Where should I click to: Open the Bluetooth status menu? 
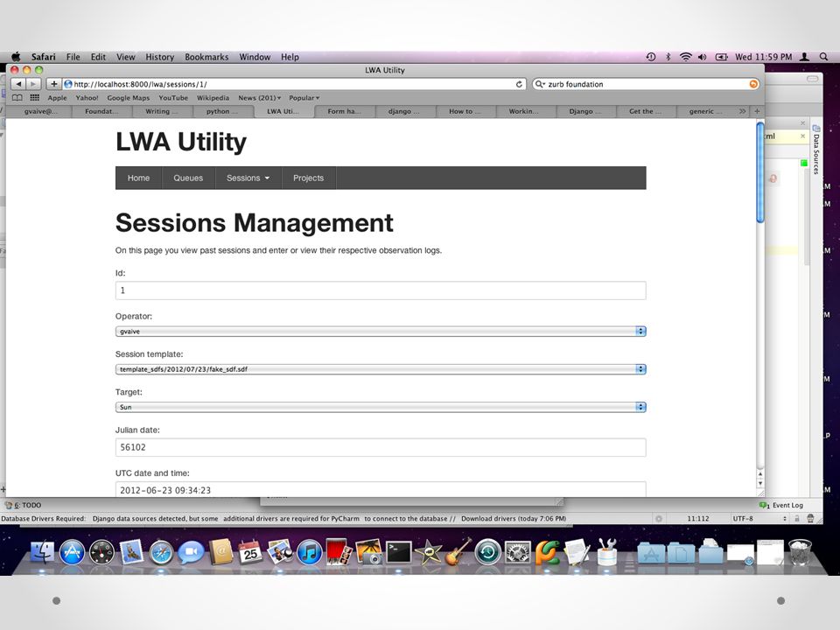(668, 57)
